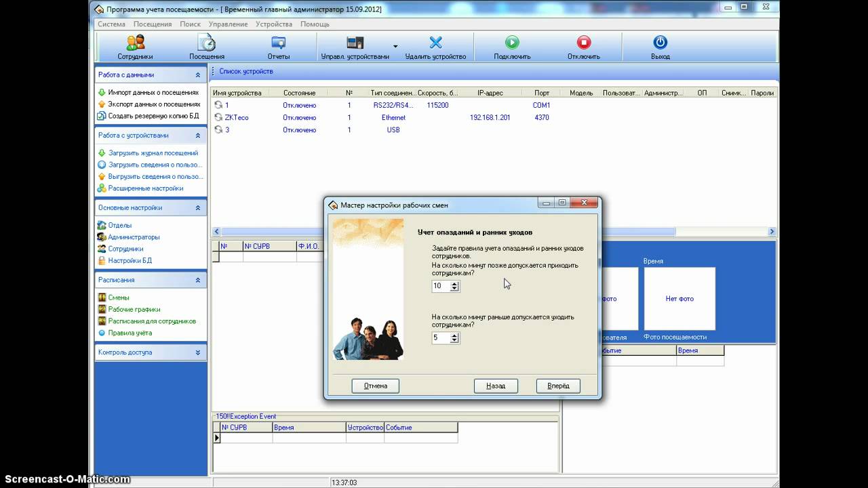Click the blue Выход power icon

point(660,43)
